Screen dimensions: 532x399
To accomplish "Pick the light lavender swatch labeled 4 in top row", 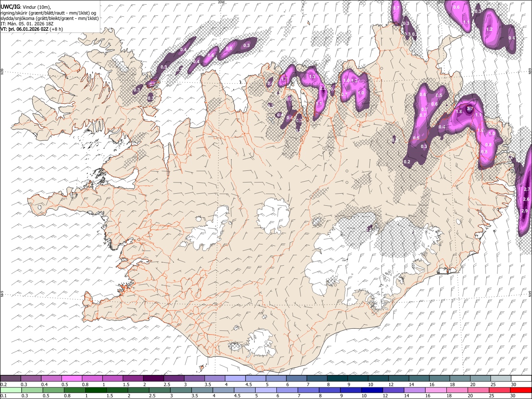I will (x=235, y=378).
